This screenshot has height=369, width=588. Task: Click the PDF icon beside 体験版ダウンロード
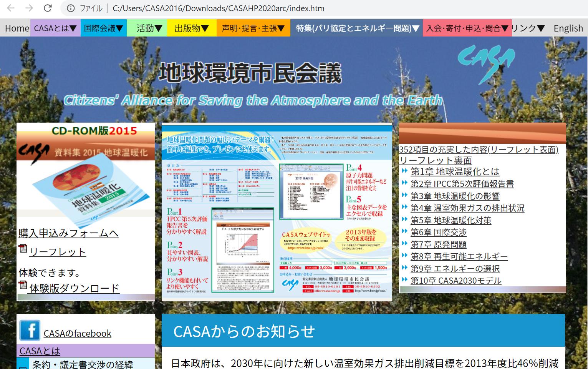(x=23, y=285)
